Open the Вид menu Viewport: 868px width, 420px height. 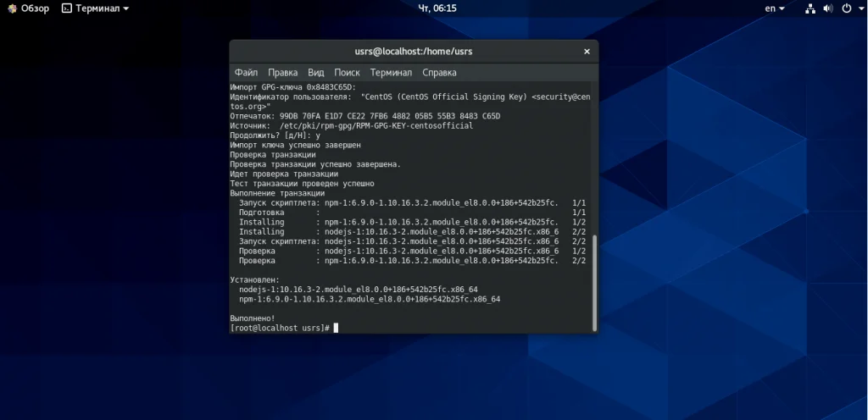click(x=315, y=72)
